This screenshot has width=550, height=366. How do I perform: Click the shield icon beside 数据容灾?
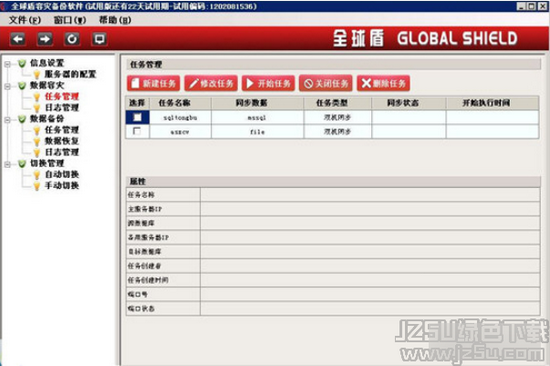[x=22, y=85]
